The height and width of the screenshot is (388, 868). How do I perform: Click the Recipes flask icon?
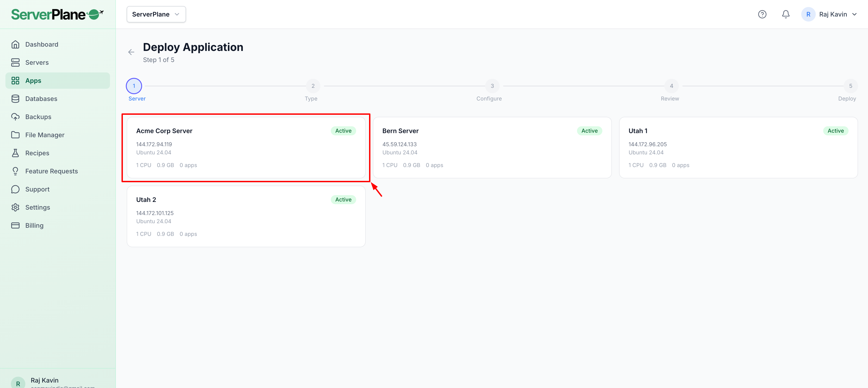(x=15, y=153)
